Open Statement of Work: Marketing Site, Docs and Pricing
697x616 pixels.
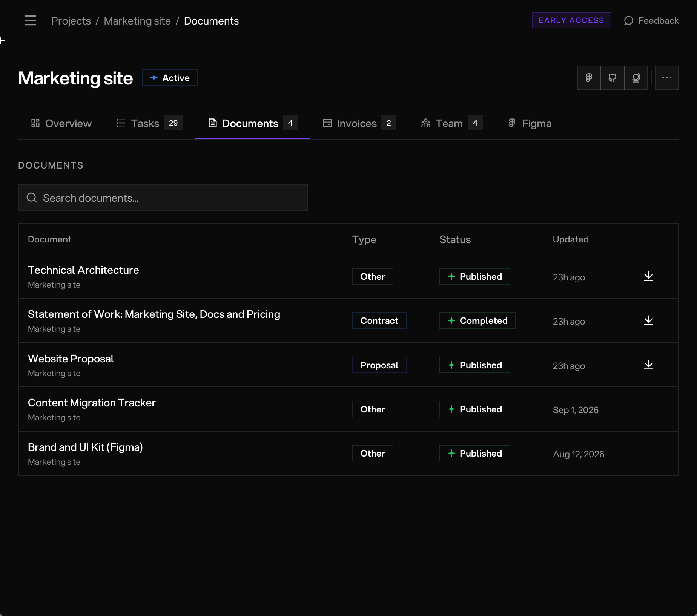(x=154, y=314)
